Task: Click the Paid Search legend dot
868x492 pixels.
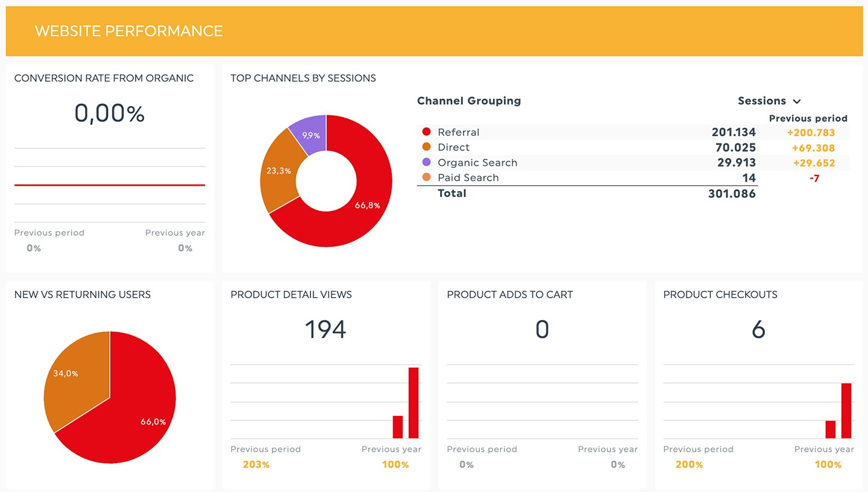Action: click(x=427, y=177)
